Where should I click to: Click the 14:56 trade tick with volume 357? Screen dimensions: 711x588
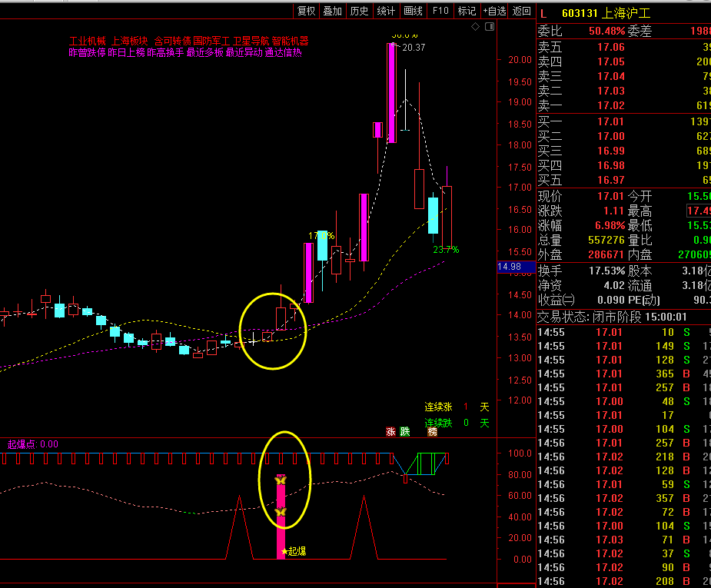(624, 498)
